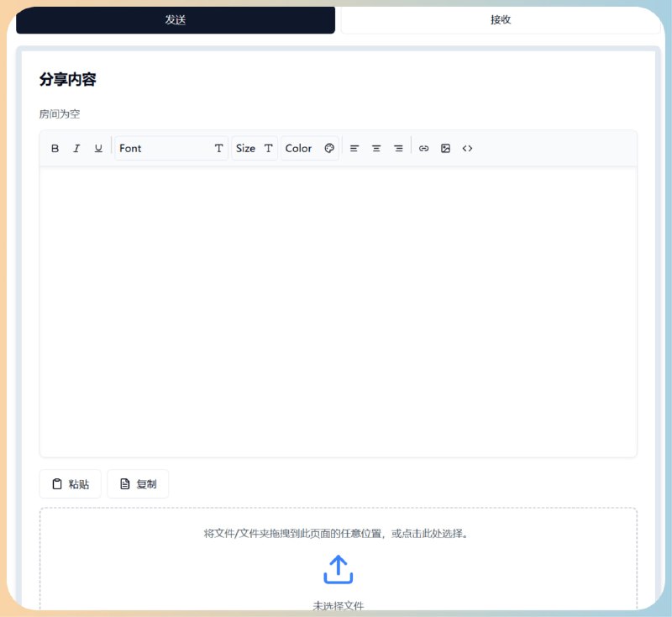The width and height of the screenshot is (672, 617).
Task: Click the 房间为空 status text
Action: coord(60,114)
